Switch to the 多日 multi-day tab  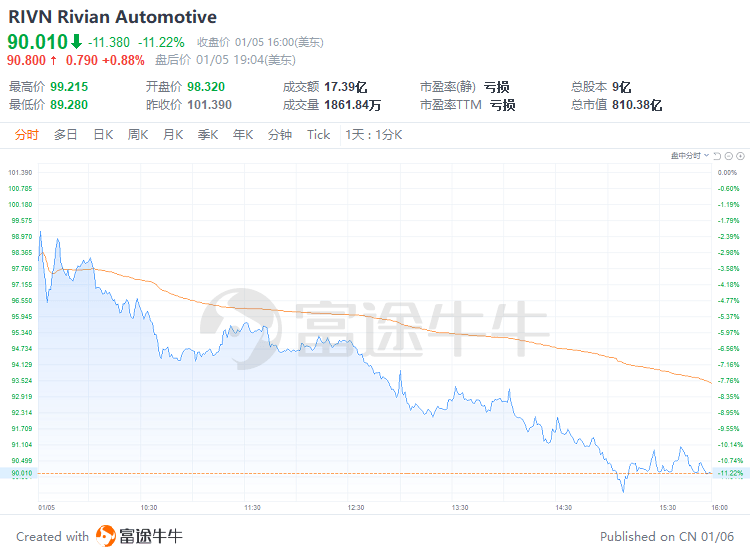click(x=66, y=135)
